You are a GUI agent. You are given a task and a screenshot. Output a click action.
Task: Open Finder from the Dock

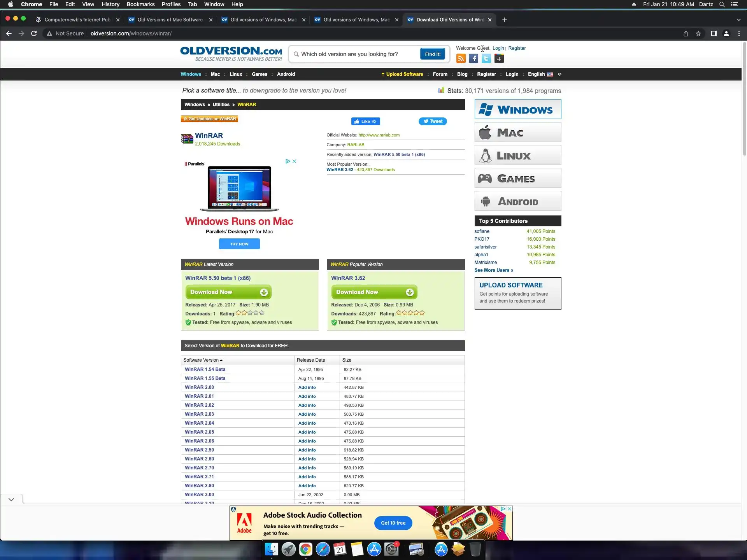[272, 549]
